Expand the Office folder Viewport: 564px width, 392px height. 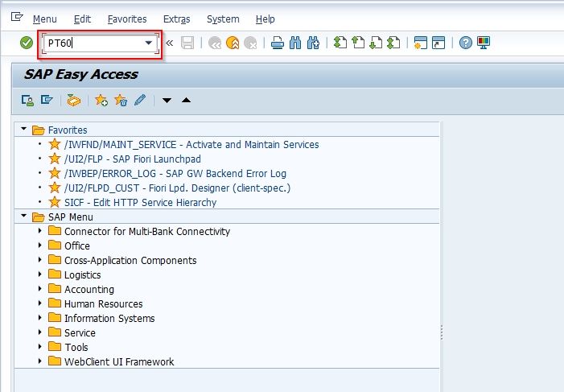[x=40, y=245]
